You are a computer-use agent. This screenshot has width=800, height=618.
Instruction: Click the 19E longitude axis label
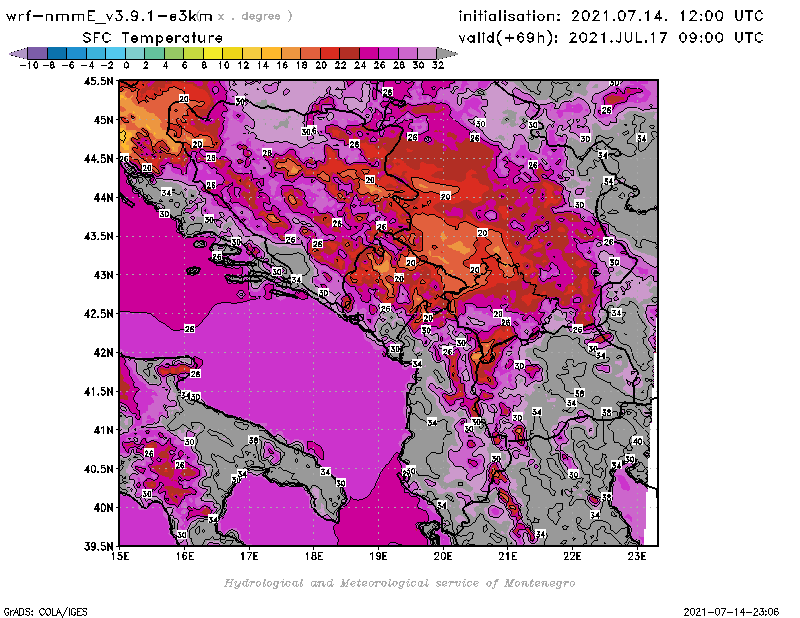pyautogui.click(x=379, y=556)
